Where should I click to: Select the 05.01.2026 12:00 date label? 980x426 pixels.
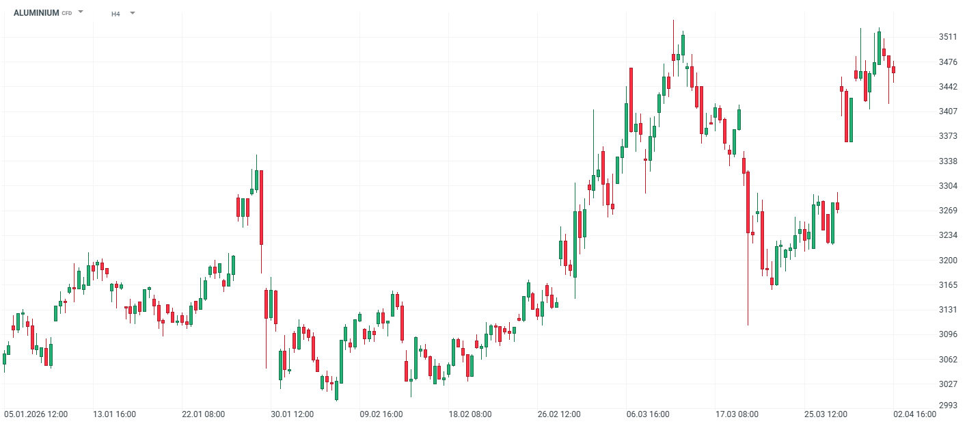tap(36, 414)
